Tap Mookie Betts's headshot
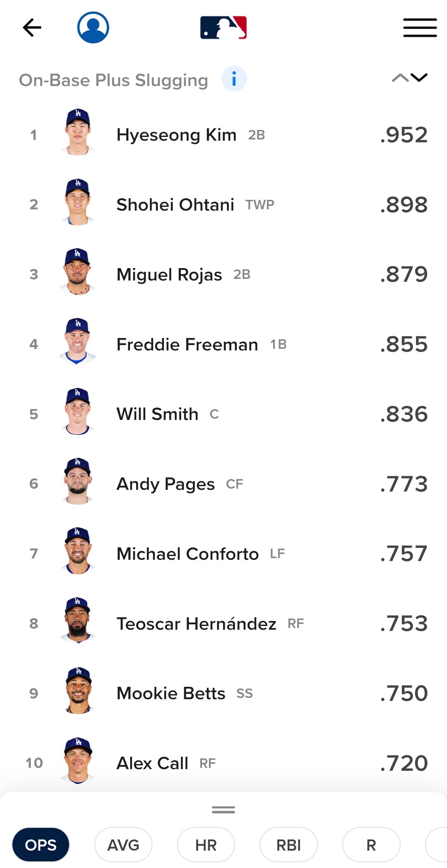The image size is (447, 868). tap(78, 691)
